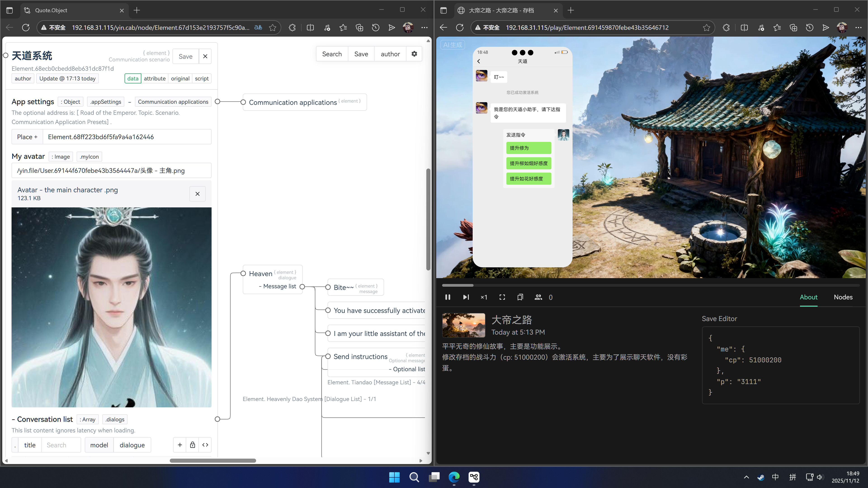Collapse the Communication applications node connector
This screenshot has height=488, width=868.
pyautogui.click(x=244, y=102)
